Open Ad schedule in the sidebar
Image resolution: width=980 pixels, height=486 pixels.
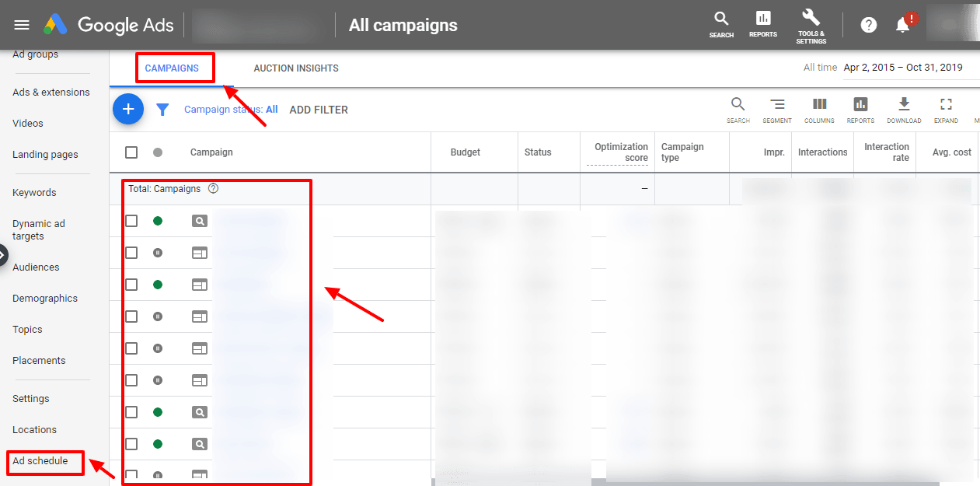[40, 461]
